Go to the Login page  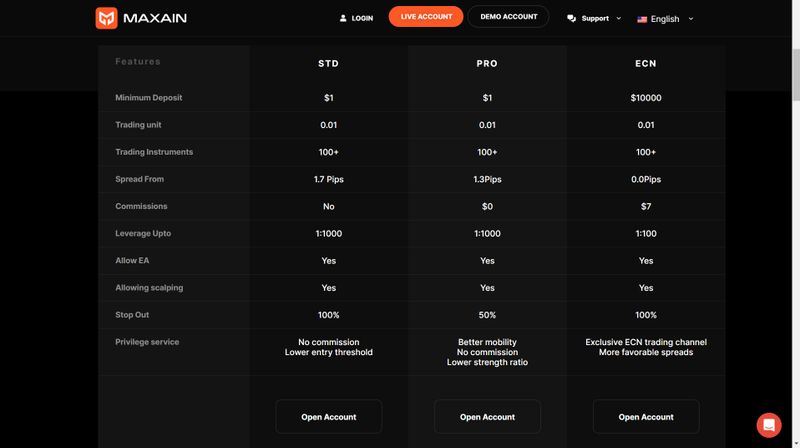pos(356,18)
